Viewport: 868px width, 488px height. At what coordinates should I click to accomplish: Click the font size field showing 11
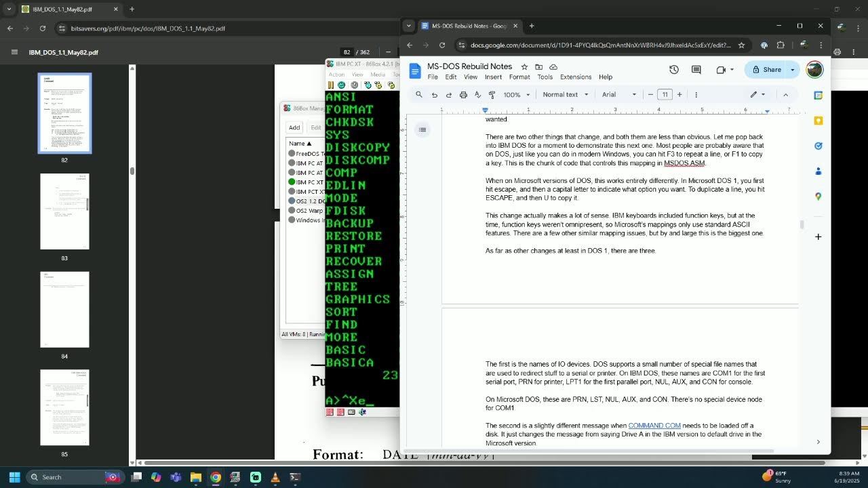[x=665, y=95]
